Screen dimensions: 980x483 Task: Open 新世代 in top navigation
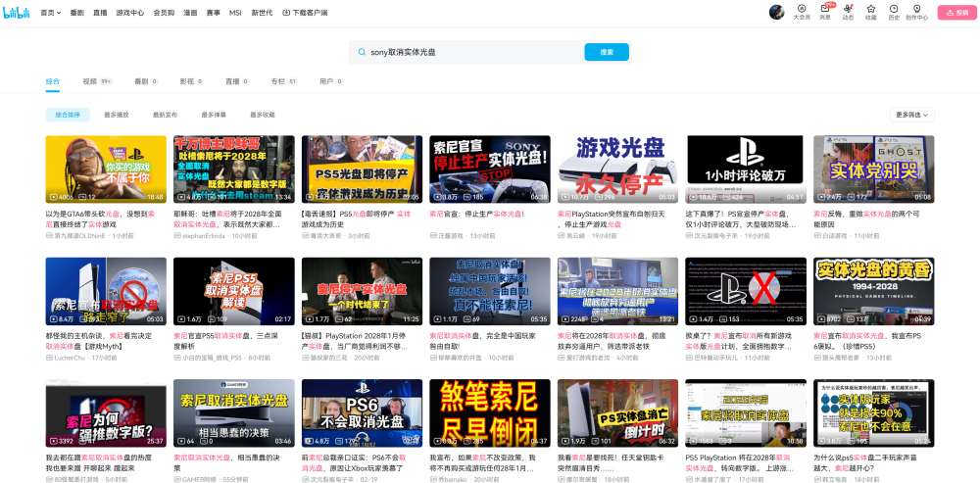[x=262, y=13]
